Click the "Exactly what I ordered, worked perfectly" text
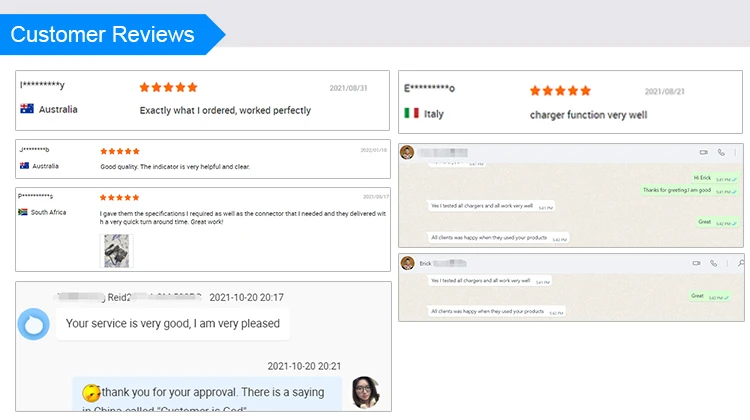This screenshot has height=420, width=750. [x=225, y=111]
